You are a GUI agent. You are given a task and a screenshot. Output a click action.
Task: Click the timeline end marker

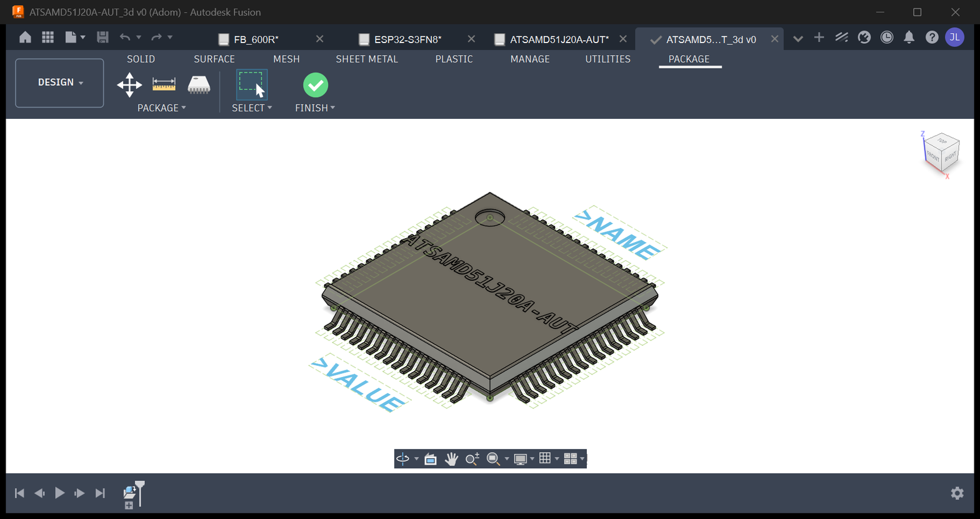click(x=140, y=493)
